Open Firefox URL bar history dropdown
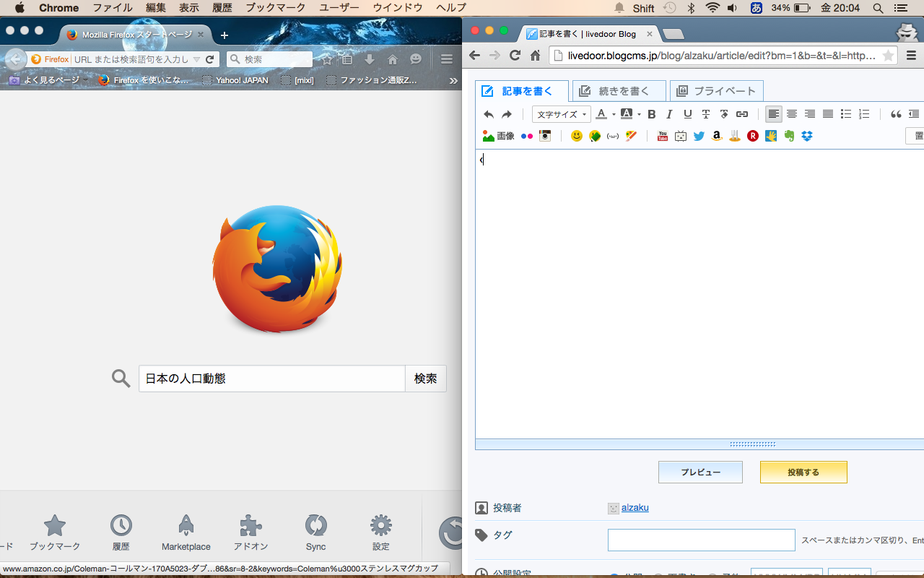This screenshot has height=578, width=924. [x=196, y=59]
